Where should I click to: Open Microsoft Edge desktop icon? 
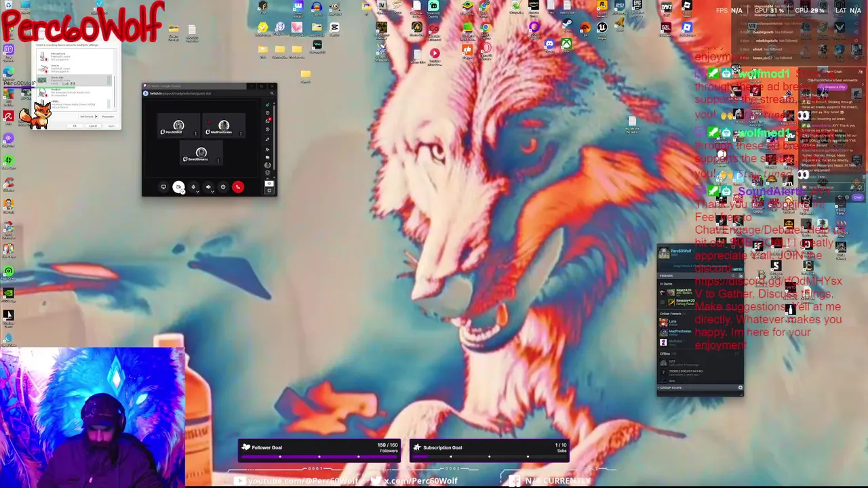9,72
